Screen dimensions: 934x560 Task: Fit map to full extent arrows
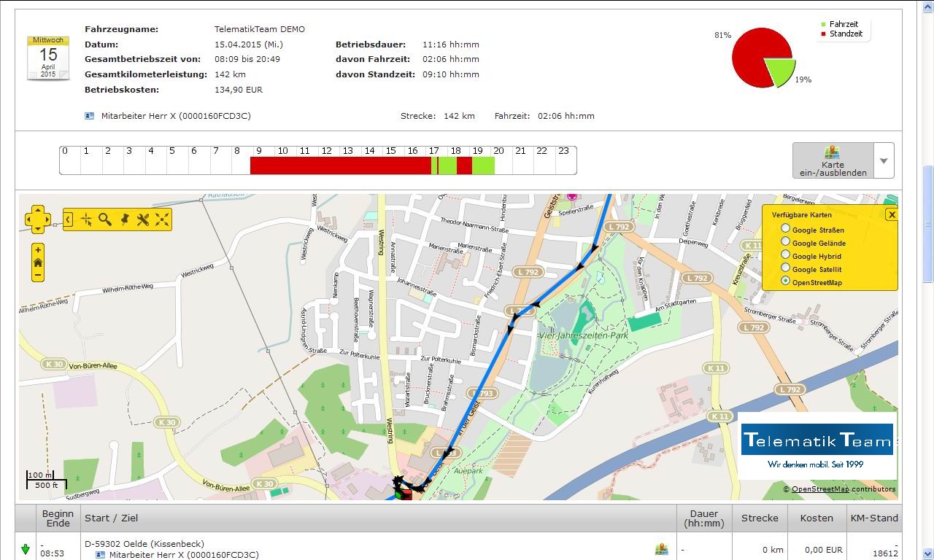(x=162, y=219)
